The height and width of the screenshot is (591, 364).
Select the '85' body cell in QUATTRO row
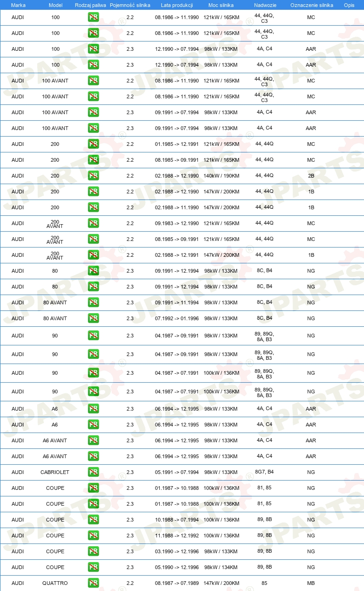264,583
